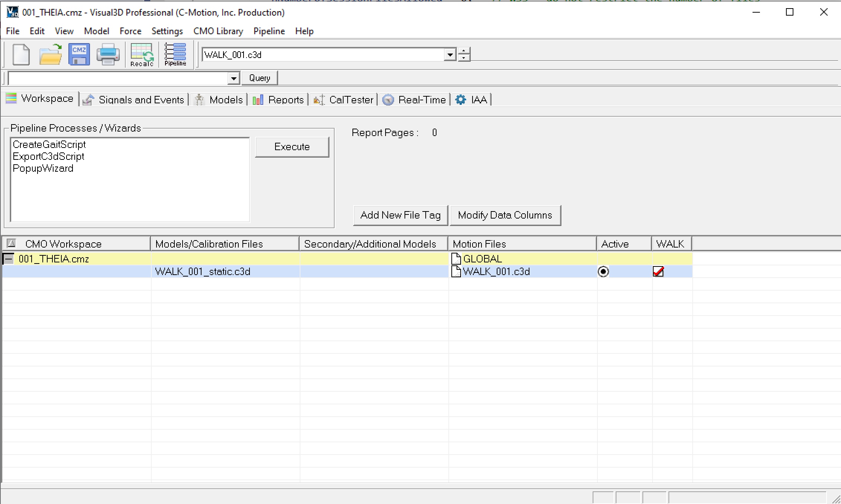The width and height of the screenshot is (841, 504).
Task: Recalculate with the Recalc toolbar icon
Action: pyautogui.click(x=142, y=55)
